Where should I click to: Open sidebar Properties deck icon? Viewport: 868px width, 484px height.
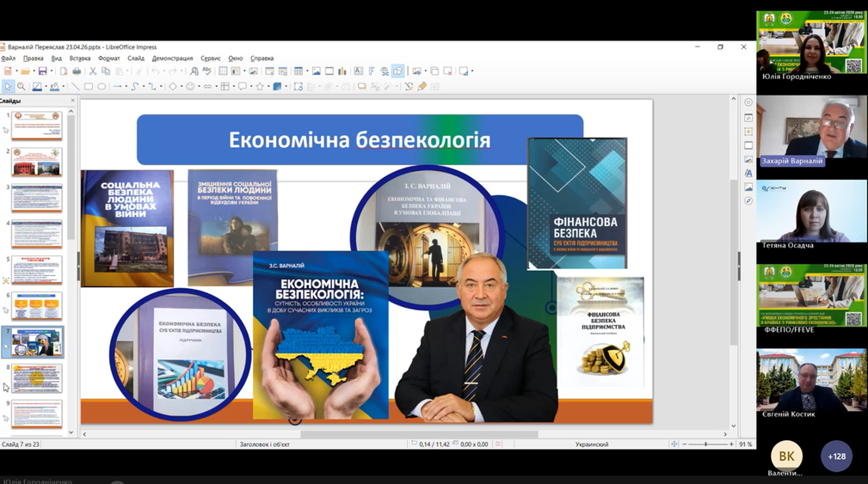(x=748, y=117)
